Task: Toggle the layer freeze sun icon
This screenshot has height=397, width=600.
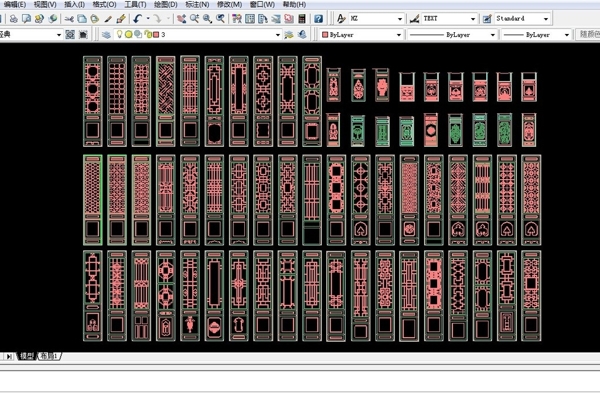Action: click(x=129, y=34)
